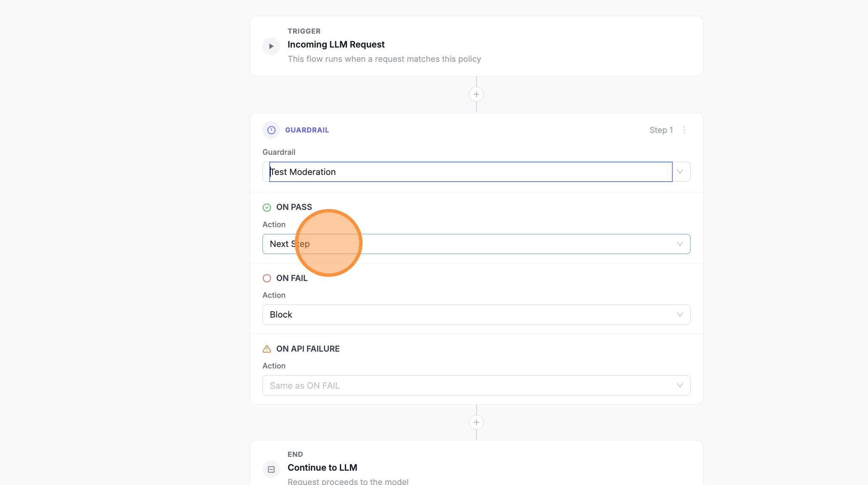Open the ON FAIL Block action dropdown

(476, 315)
